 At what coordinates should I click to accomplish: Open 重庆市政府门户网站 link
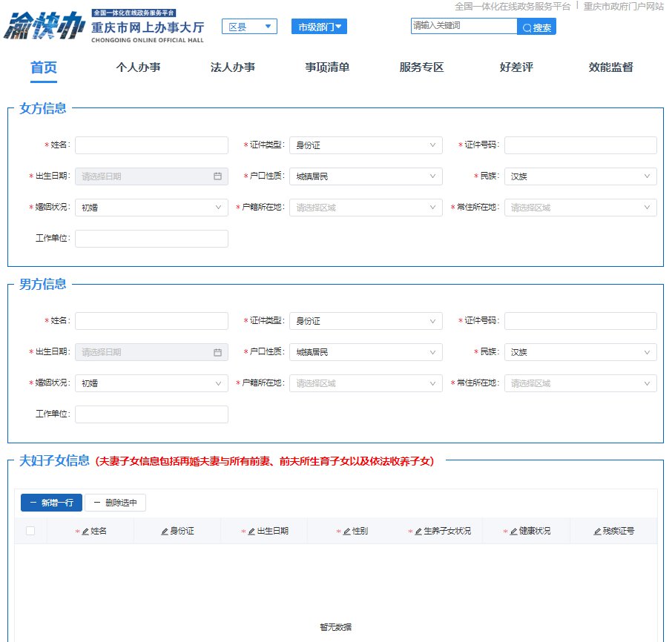[623, 6]
